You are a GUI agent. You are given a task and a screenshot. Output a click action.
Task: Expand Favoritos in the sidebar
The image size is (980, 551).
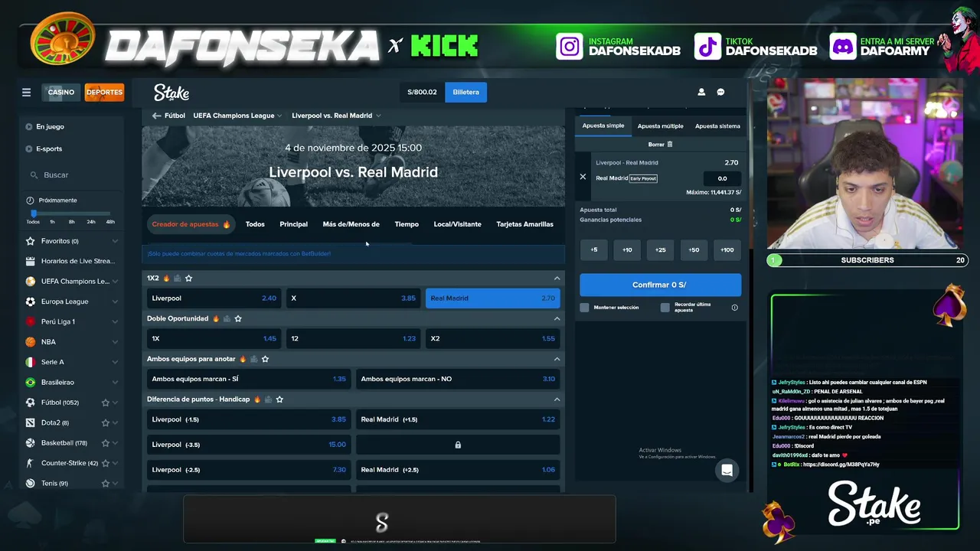click(115, 241)
